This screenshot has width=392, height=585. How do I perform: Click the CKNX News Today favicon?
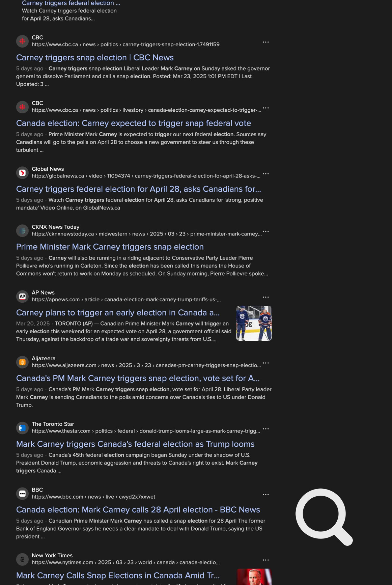pos(22,231)
